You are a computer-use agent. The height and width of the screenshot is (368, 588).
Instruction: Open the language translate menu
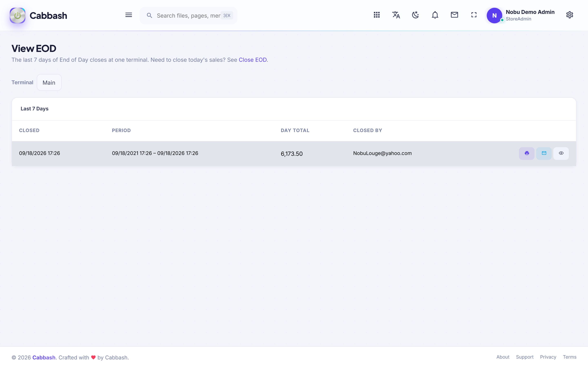(396, 15)
